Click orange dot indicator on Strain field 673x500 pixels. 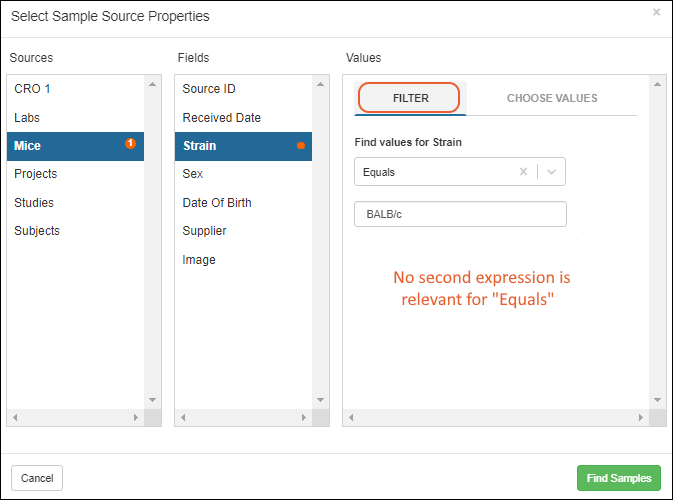(x=301, y=145)
